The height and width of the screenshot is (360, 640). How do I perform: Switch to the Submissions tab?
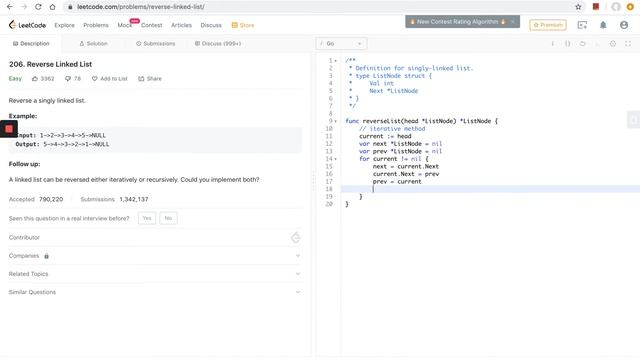pyautogui.click(x=156, y=44)
